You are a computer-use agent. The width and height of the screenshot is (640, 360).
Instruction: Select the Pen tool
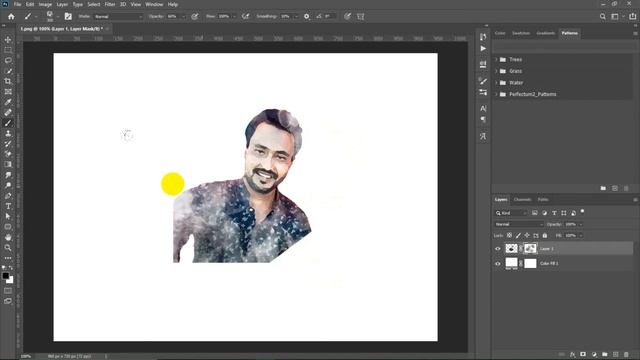click(x=8, y=196)
